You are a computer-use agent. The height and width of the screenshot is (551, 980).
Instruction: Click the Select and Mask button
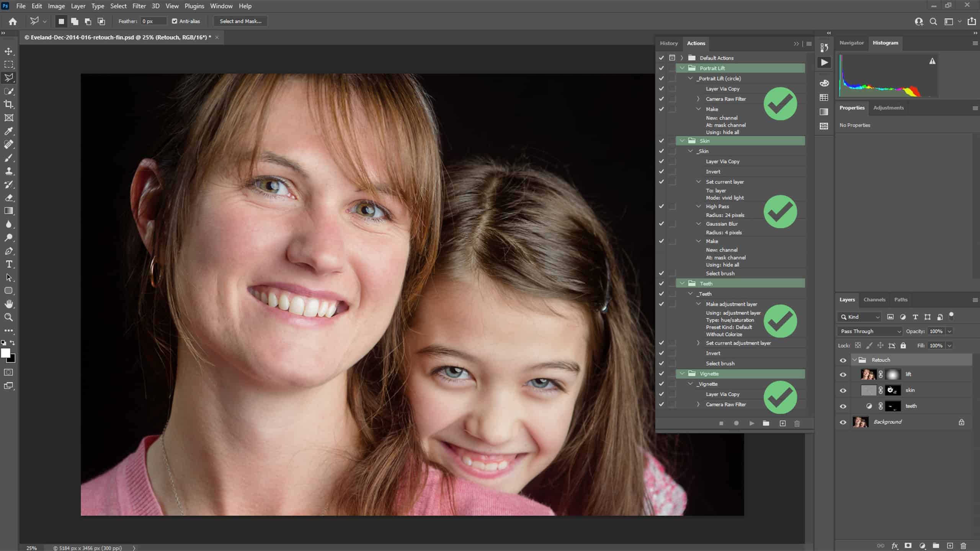coord(240,21)
